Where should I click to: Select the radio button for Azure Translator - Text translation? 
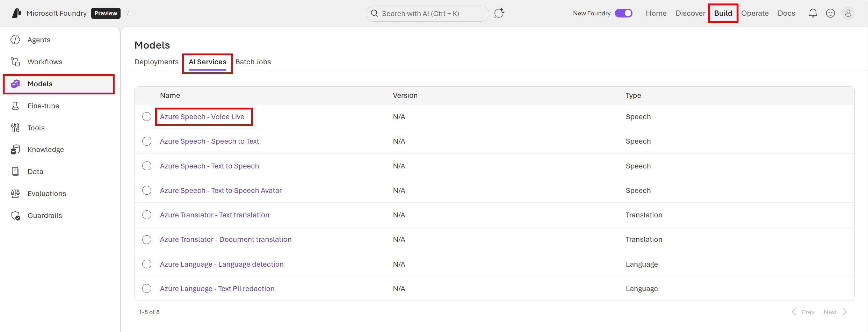click(x=147, y=215)
